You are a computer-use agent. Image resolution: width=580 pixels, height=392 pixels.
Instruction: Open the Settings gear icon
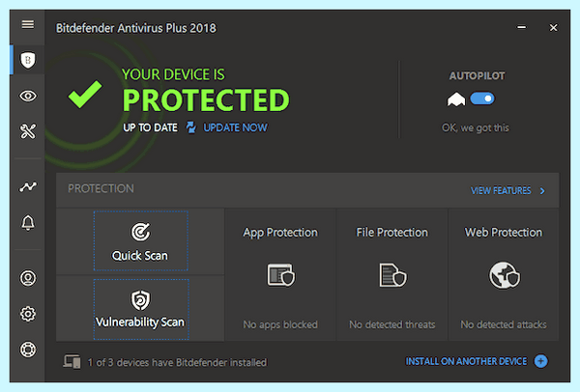click(28, 314)
